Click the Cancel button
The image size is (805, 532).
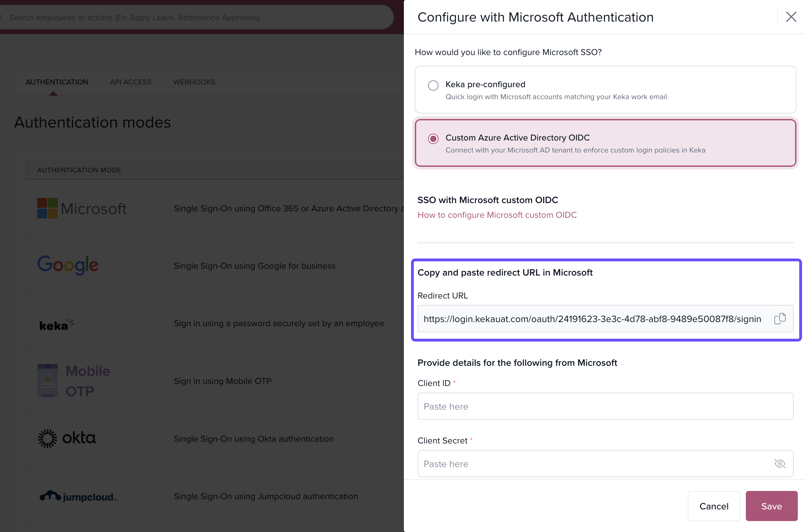point(714,506)
